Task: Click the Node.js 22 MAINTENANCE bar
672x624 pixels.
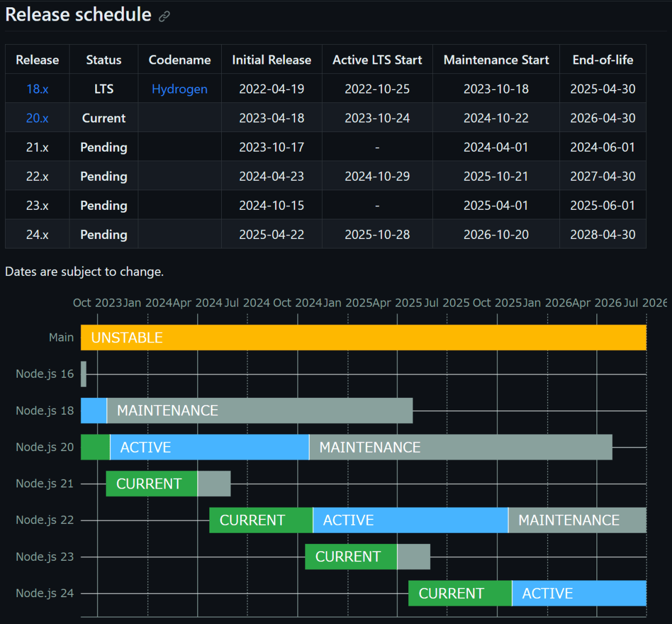Action: [577, 520]
